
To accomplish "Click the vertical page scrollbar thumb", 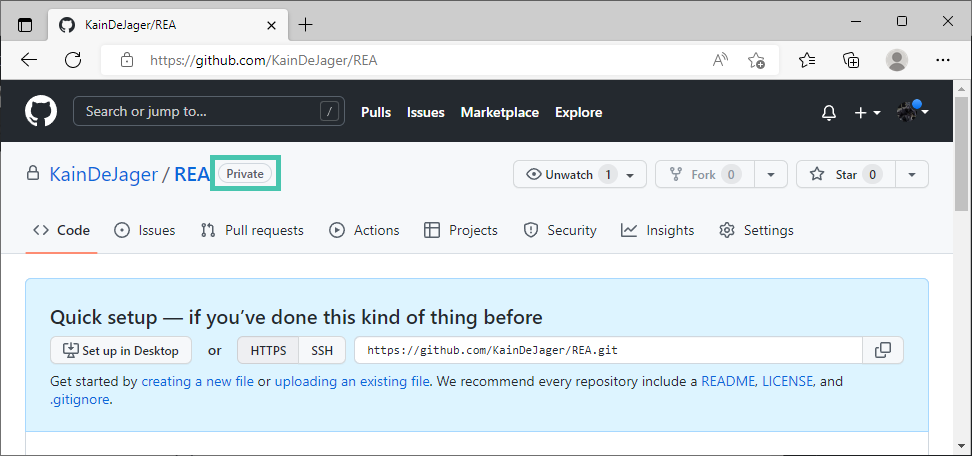I will coord(961,154).
